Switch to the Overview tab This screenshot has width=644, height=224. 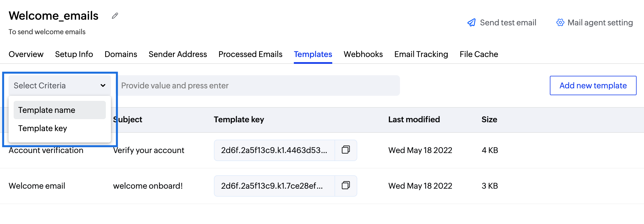coord(26,54)
